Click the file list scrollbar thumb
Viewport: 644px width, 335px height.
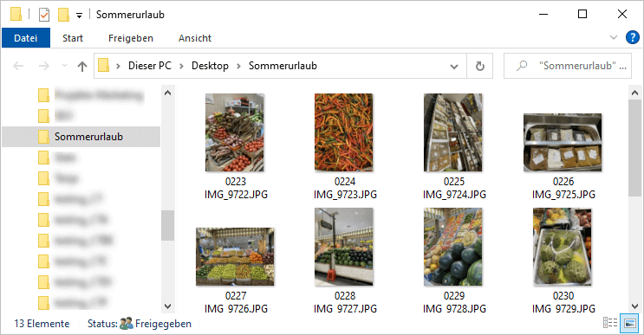[634, 148]
